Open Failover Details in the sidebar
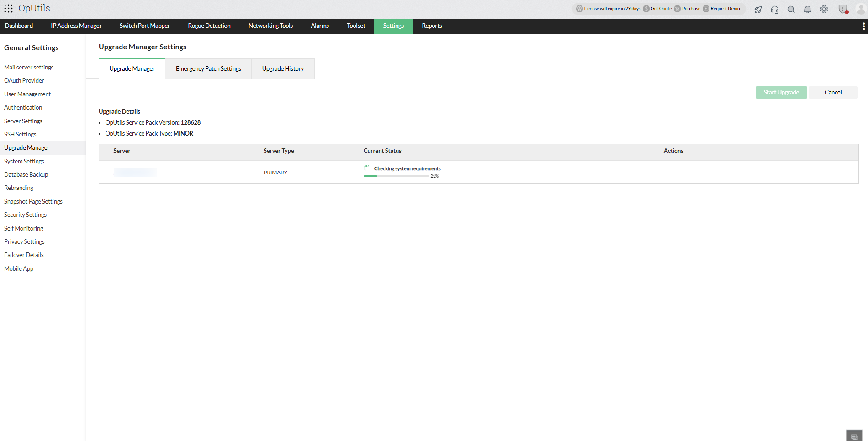Image resolution: width=868 pixels, height=441 pixels. tap(24, 255)
